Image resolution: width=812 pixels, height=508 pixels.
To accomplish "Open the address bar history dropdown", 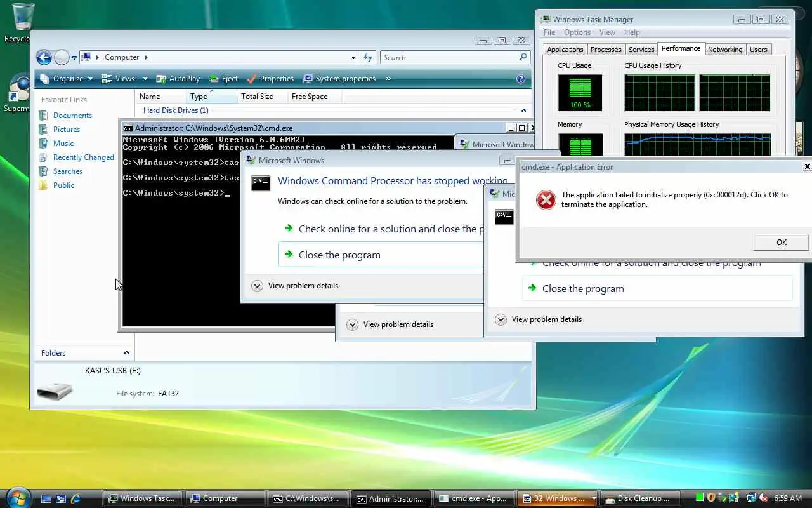I will coord(353,57).
